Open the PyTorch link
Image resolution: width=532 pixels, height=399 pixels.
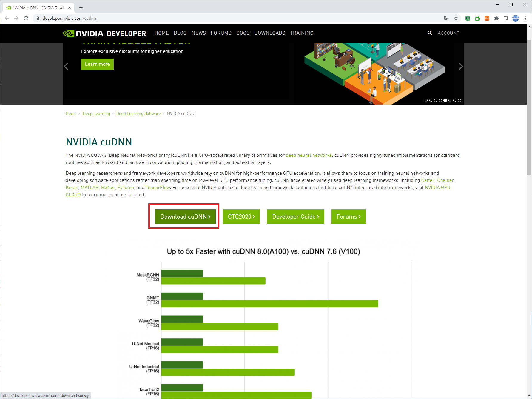click(126, 188)
